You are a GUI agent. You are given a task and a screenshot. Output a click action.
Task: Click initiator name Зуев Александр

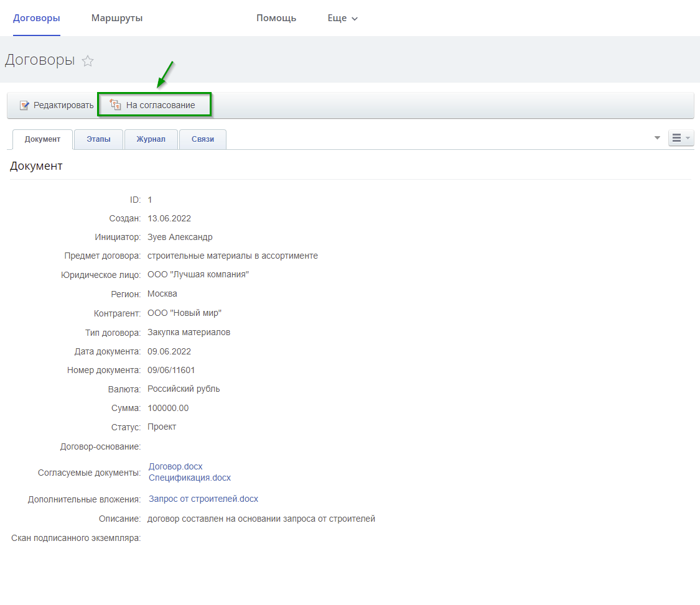coord(180,237)
